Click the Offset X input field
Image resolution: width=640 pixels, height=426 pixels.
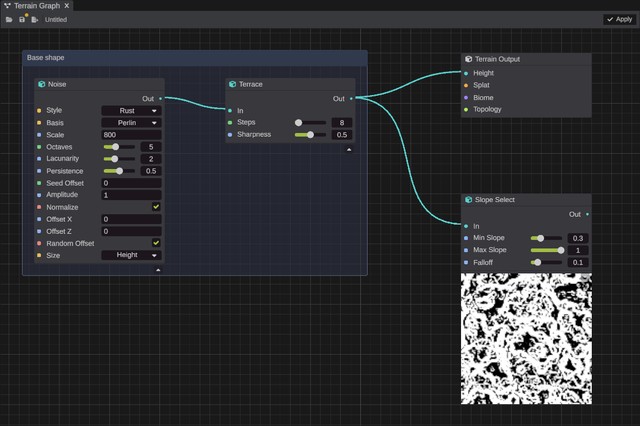point(131,219)
